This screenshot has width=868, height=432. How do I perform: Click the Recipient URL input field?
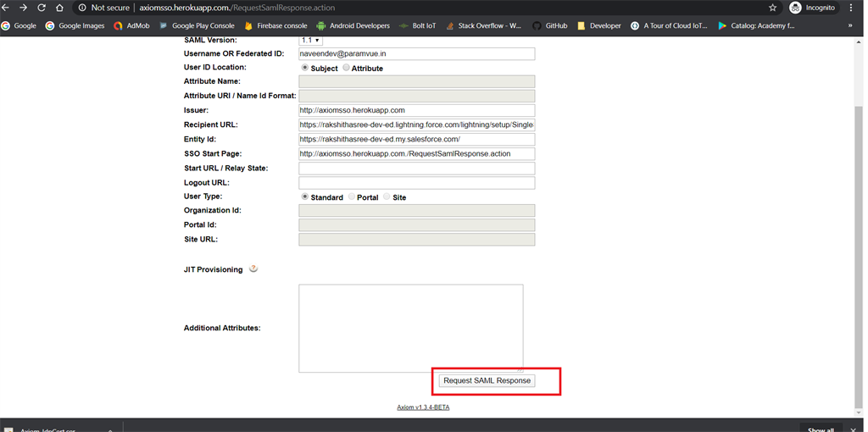click(417, 125)
